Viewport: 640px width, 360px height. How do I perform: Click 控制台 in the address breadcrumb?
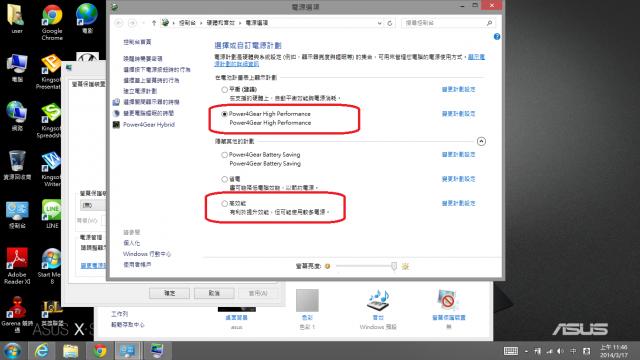click(187, 23)
